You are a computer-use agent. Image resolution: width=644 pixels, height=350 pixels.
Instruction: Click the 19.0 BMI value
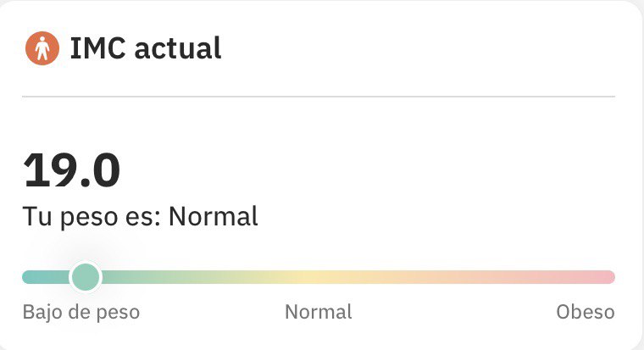tap(72, 170)
